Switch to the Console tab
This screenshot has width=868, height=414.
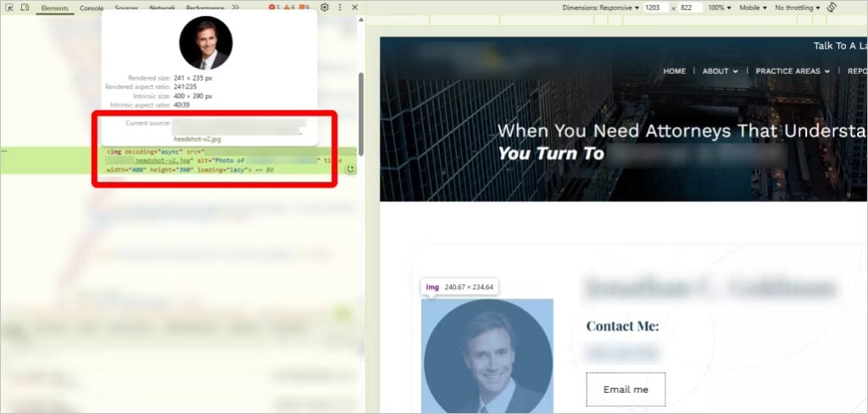point(92,8)
